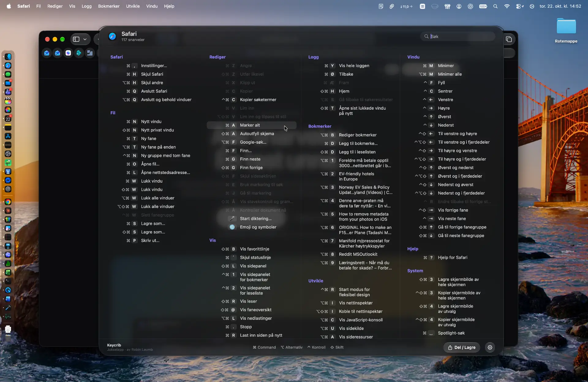Click the Del / Lagre share button

pyautogui.click(x=462, y=347)
